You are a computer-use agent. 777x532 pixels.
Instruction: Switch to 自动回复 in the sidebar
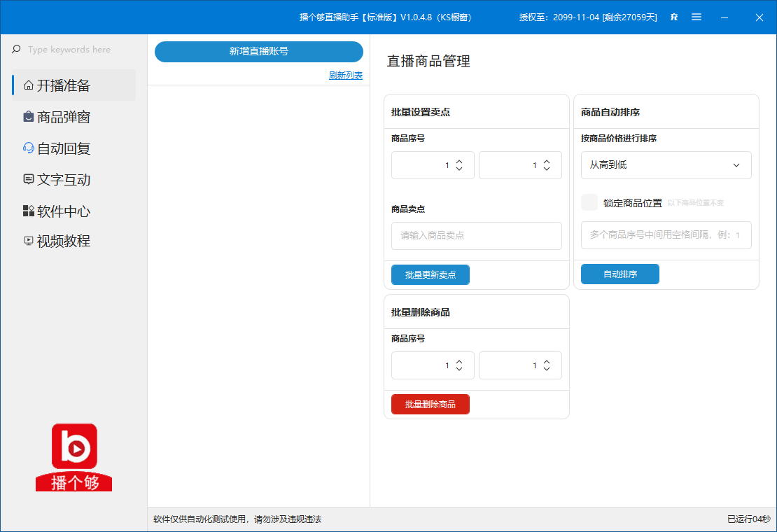64,148
